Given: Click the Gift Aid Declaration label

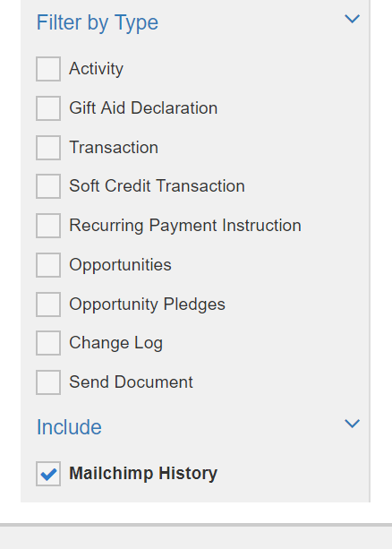Looking at the screenshot, I should coord(143,107).
